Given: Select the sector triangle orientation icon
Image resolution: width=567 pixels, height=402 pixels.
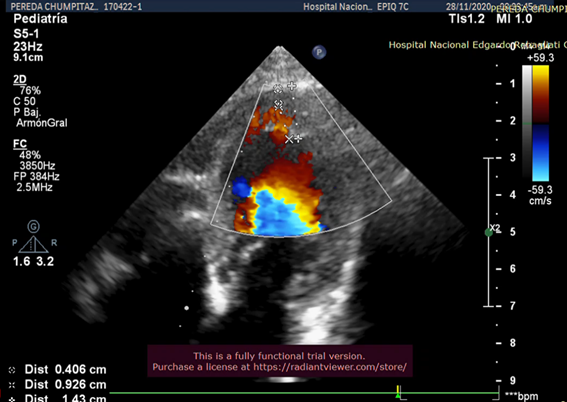Looking at the screenshot, I should (x=33, y=244).
